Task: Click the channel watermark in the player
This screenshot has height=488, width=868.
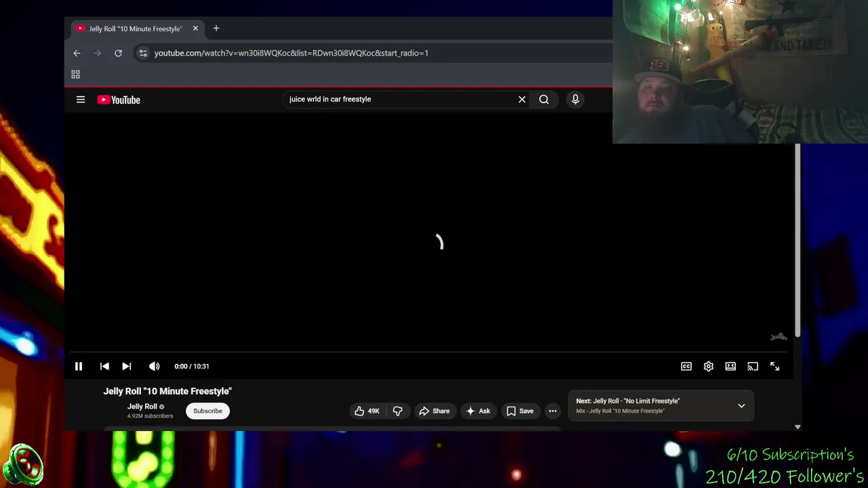Action: [x=778, y=337]
